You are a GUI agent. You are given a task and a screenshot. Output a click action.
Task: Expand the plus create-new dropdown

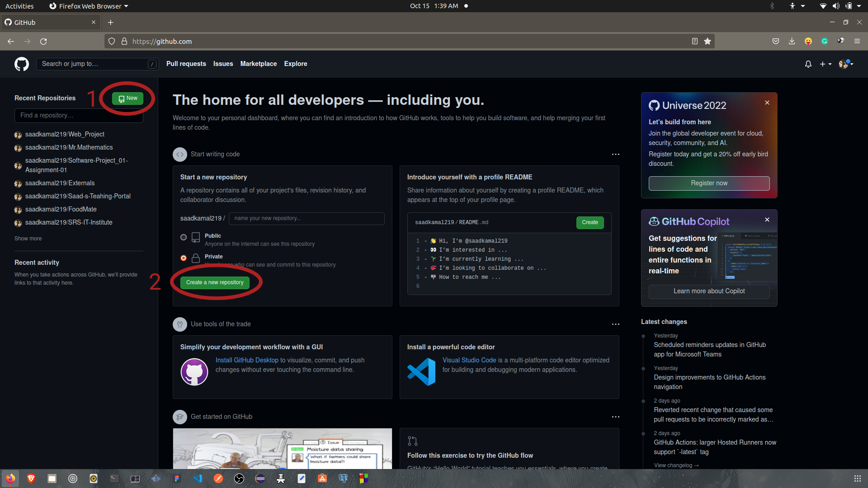point(826,64)
